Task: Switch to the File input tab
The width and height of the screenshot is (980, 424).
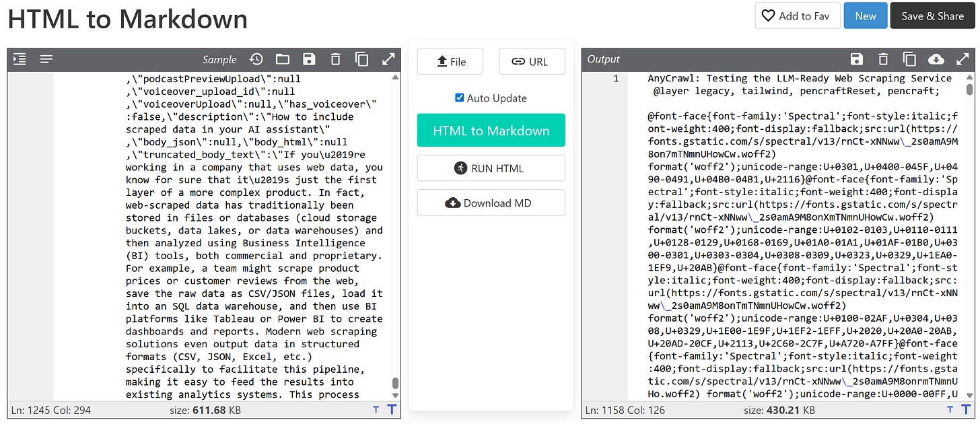Action: [x=450, y=61]
